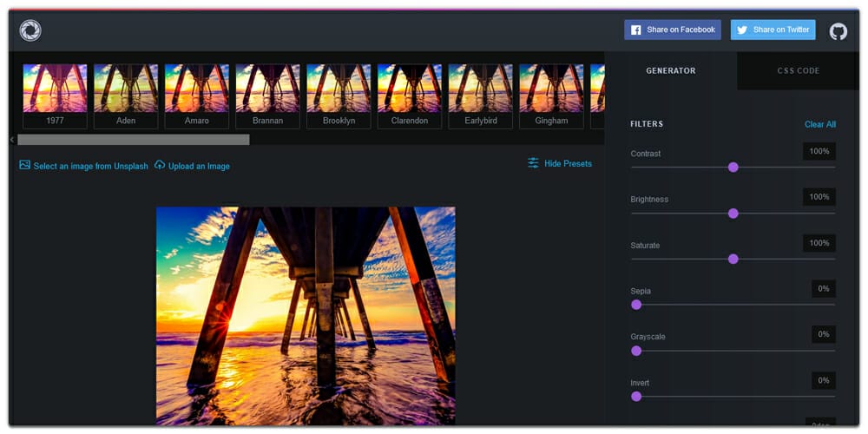Viewport: 868px width, 434px height.
Task: Click the FILTERS heading
Action: 647,124
